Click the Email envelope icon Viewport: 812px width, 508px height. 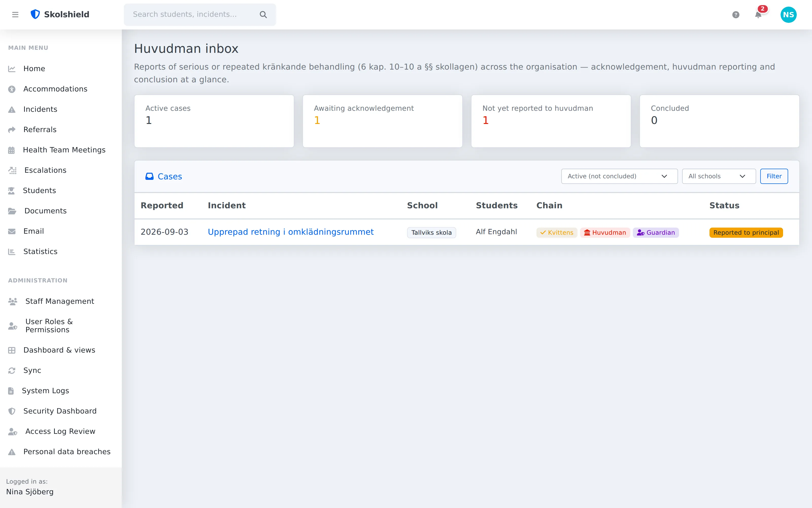point(12,231)
